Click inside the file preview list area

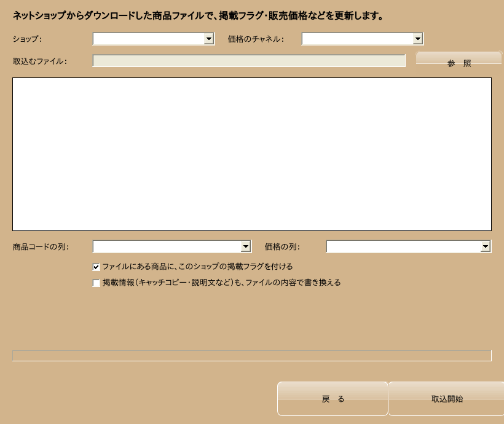[252, 154]
